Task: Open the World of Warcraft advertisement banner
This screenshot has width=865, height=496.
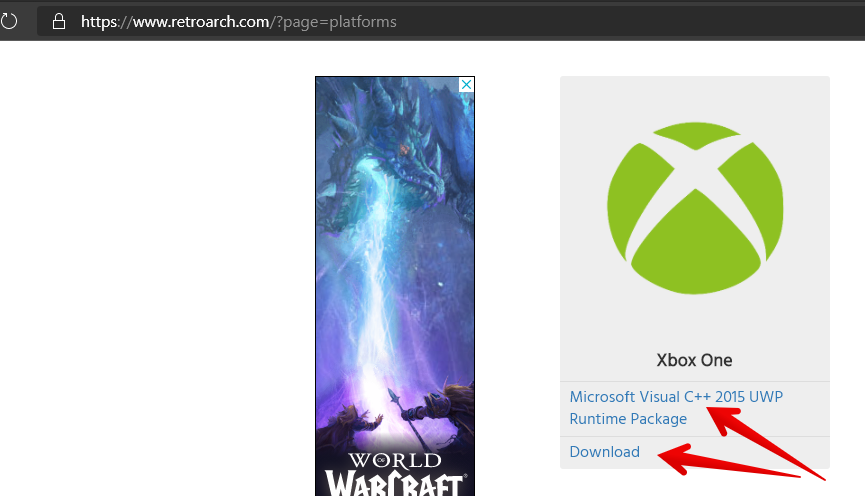Action: (x=394, y=287)
